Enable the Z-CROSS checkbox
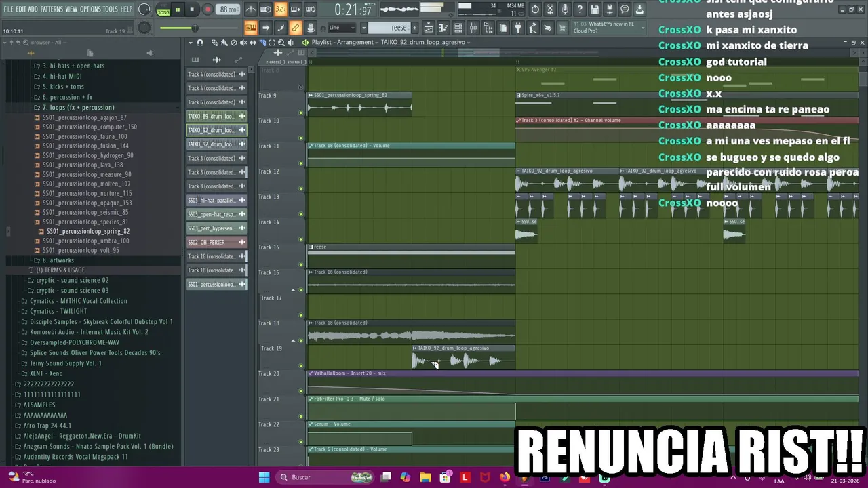This screenshot has width=868, height=488. coord(282,62)
